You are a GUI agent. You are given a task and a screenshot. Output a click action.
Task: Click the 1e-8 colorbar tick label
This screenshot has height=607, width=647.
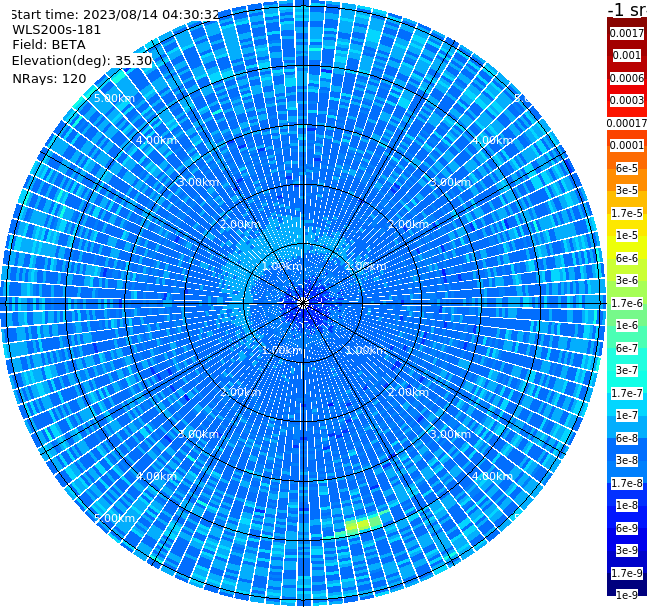tap(627, 505)
